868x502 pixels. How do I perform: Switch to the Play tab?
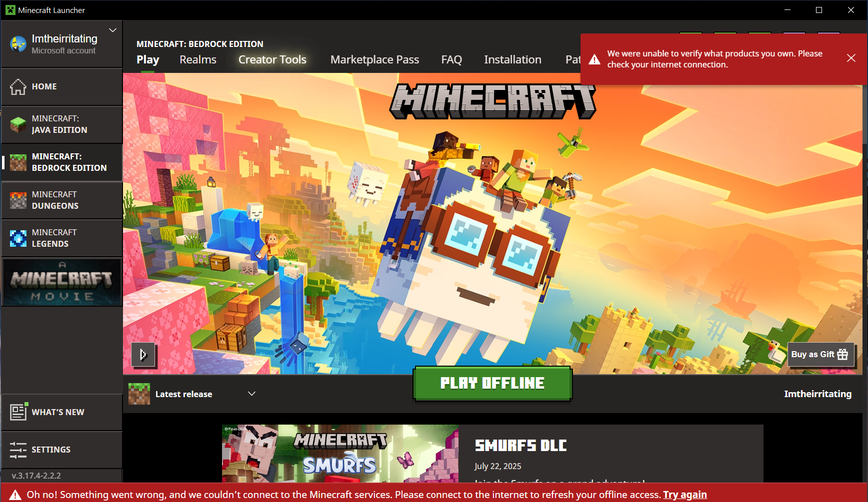(148, 60)
